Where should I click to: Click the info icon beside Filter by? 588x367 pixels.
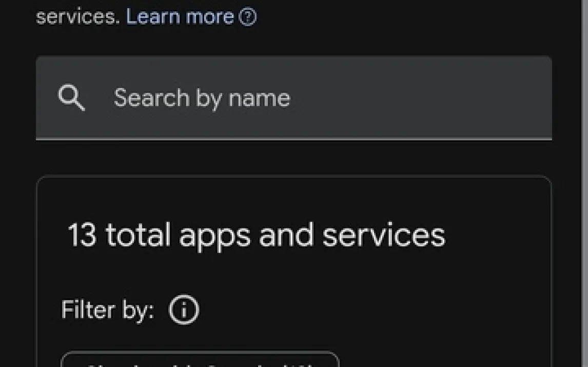click(x=184, y=310)
